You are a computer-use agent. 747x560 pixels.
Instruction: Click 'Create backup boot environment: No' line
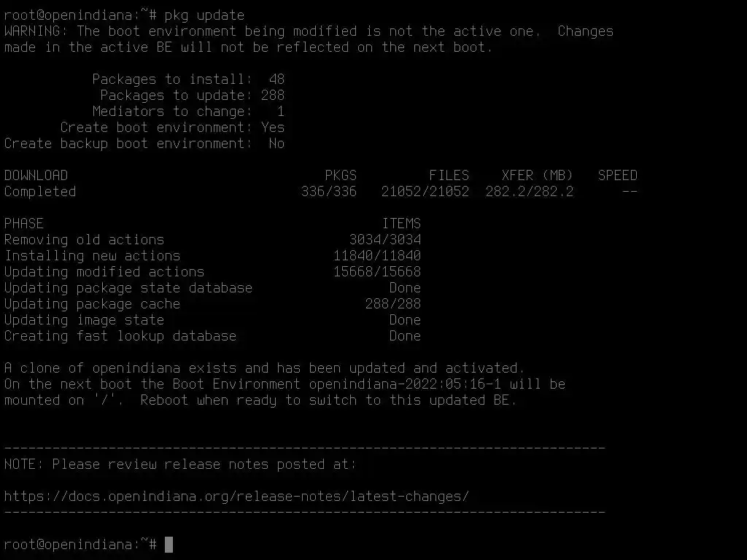tap(144, 144)
